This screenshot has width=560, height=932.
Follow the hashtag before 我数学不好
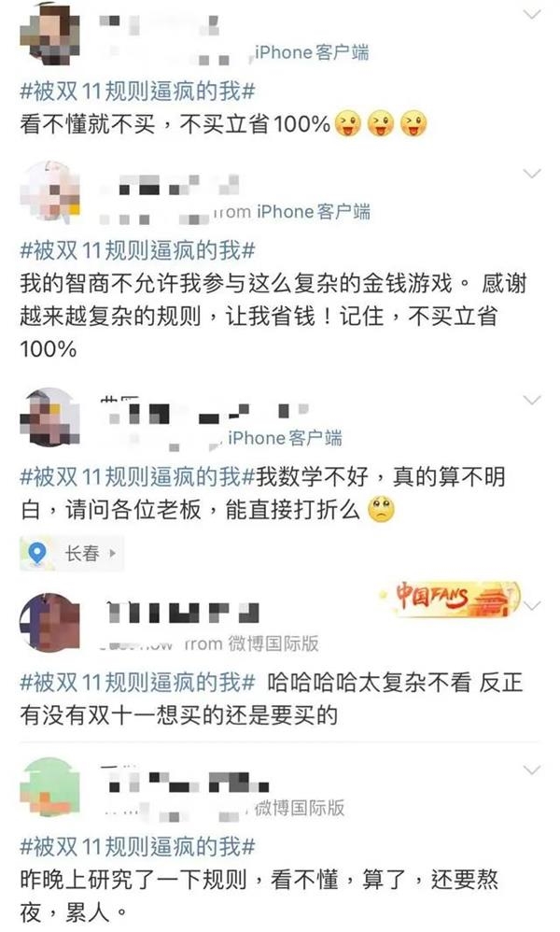click(137, 476)
